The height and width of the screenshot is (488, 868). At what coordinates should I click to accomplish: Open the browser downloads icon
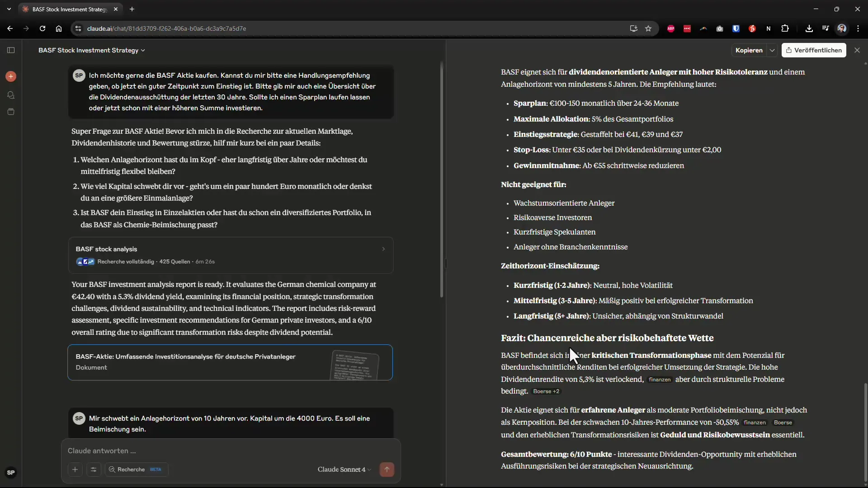809,28
